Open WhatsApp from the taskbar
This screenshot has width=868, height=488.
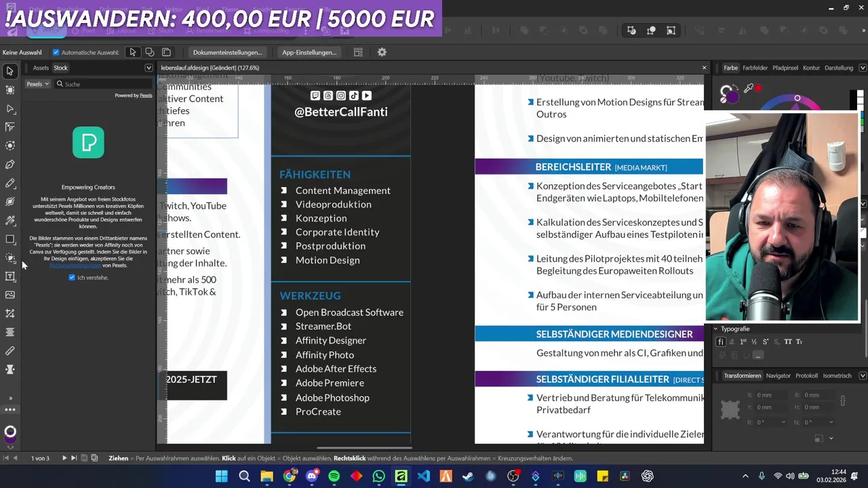378,476
